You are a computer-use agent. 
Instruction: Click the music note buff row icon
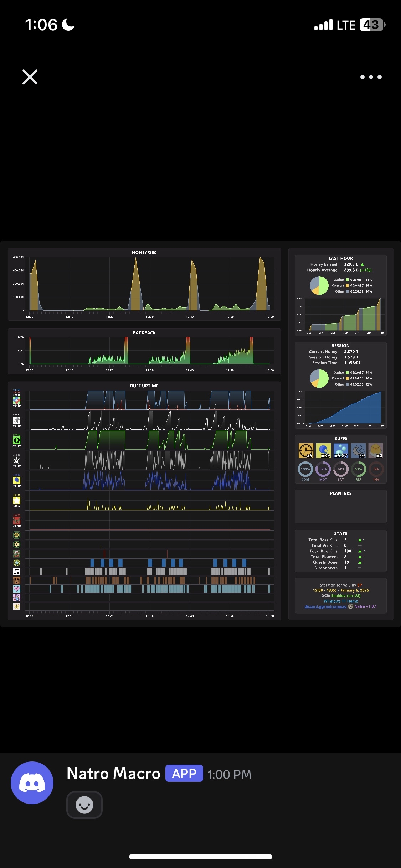pyautogui.click(x=17, y=571)
